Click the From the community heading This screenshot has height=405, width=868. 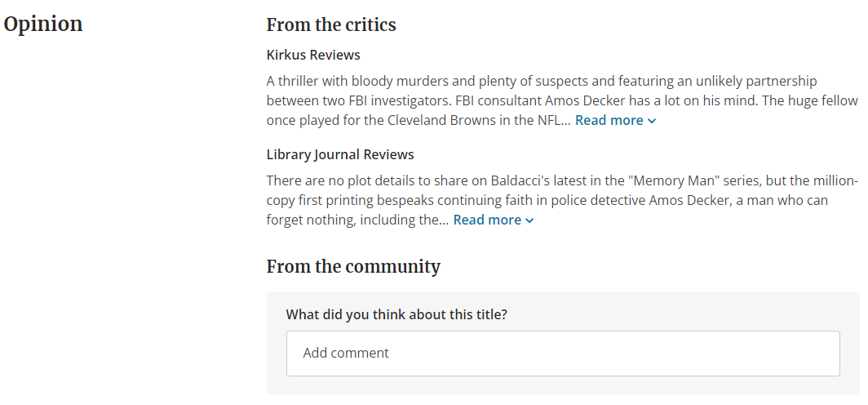(x=353, y=266)
